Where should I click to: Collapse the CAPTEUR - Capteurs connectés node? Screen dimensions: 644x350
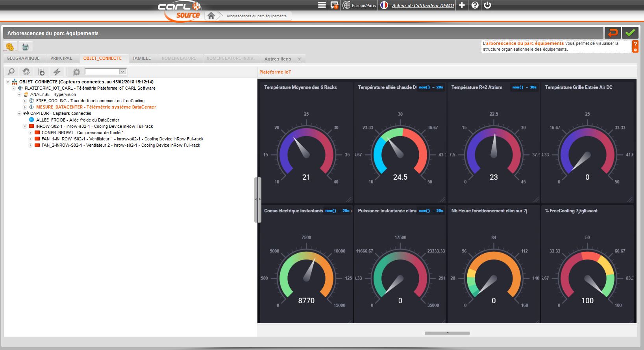[x=19, y=114]
